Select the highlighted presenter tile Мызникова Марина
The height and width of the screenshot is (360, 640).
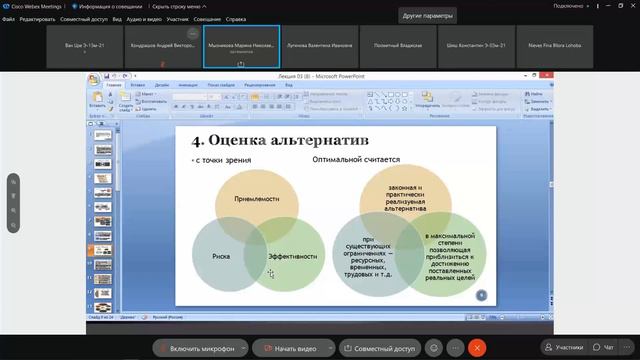pos(241,46)
